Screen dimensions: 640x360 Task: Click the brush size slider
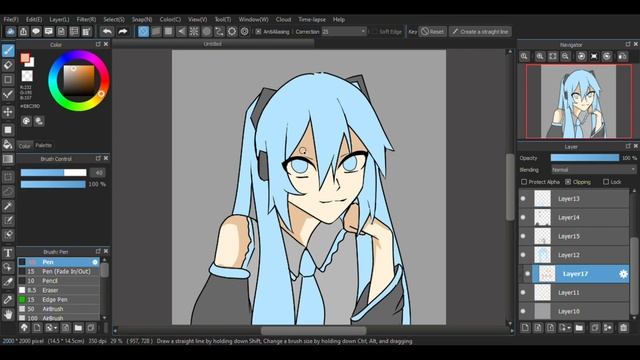[x=53, y=173]
